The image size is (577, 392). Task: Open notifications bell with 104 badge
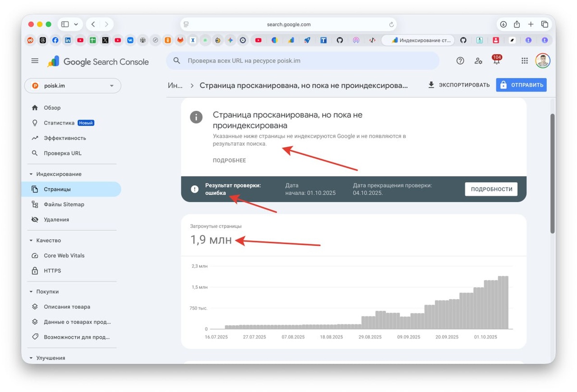coord(496,60)
